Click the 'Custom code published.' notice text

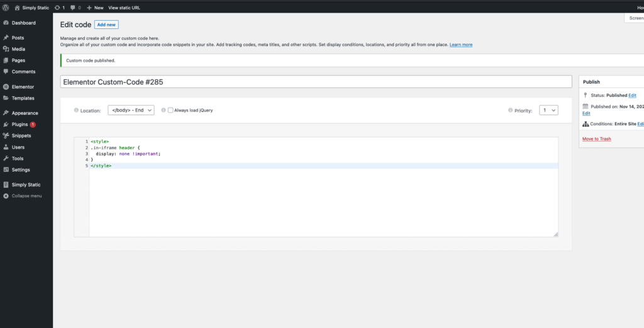click(91, 60)
